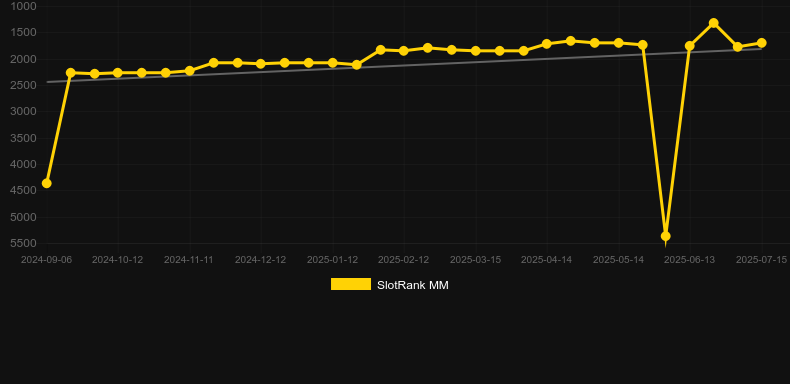
Task: Select the lowest data point near 5400
Action: (666, 236)
